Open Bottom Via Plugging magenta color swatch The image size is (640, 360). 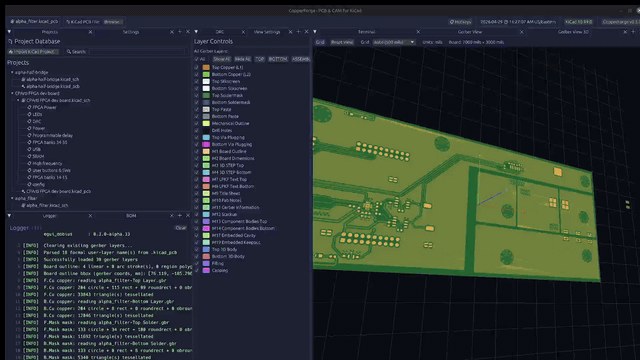pyautogui.click(x=206, y=144)
